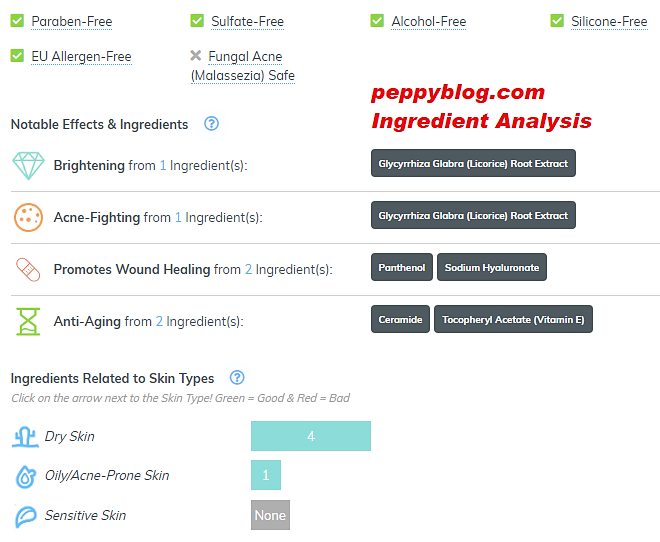Screen dimensions: 660x542
Task: Click the Acne-Fighting face icon
Action: coord(27,217)
